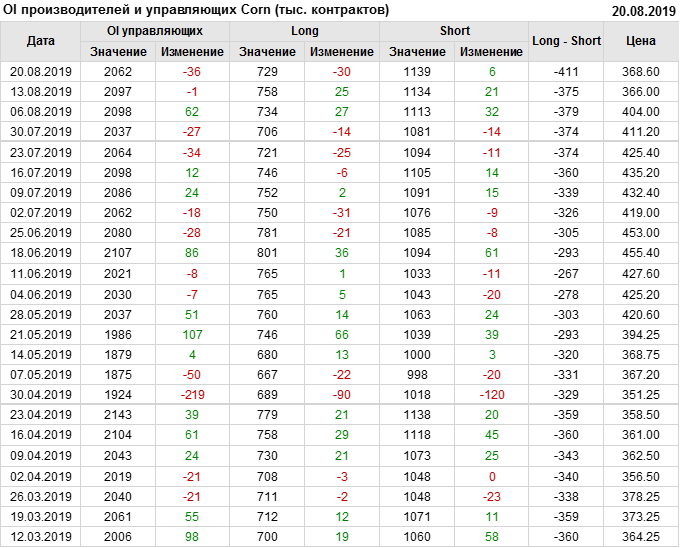This screenshot has width=680, height=548.
Task: Select the -120 Short change value
Action: 492,395
